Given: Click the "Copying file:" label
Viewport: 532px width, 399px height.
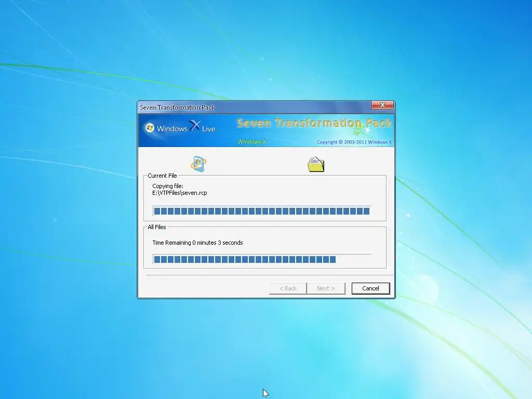Looking at the screenshot, I should click(168, 186).
